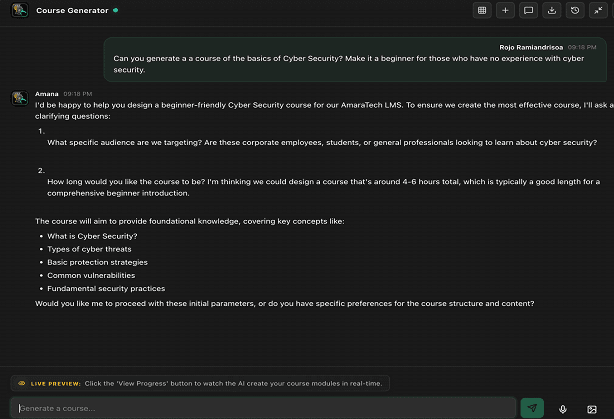Download the conversation using download icon
This screenshot has height=419, width=614.
click(x=552, y=11)
